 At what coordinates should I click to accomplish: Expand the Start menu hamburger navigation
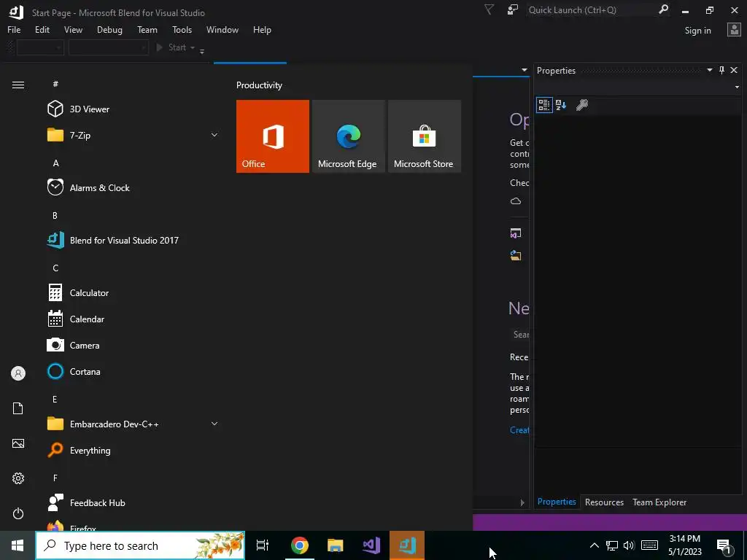pyautogui.click(x=18, y=85)
